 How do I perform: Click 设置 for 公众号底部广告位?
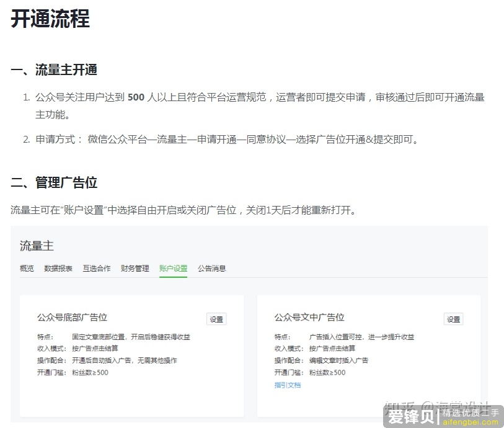[216, 319]
